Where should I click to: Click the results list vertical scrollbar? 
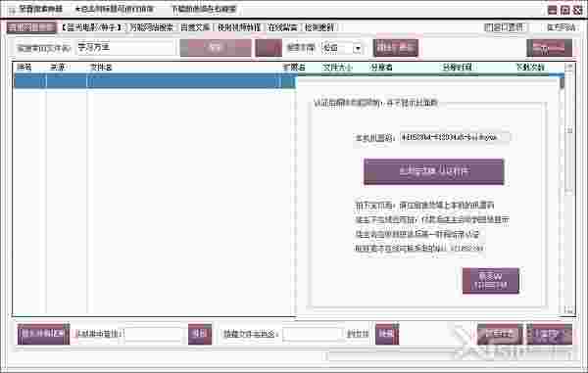click(x=569, y=189)
